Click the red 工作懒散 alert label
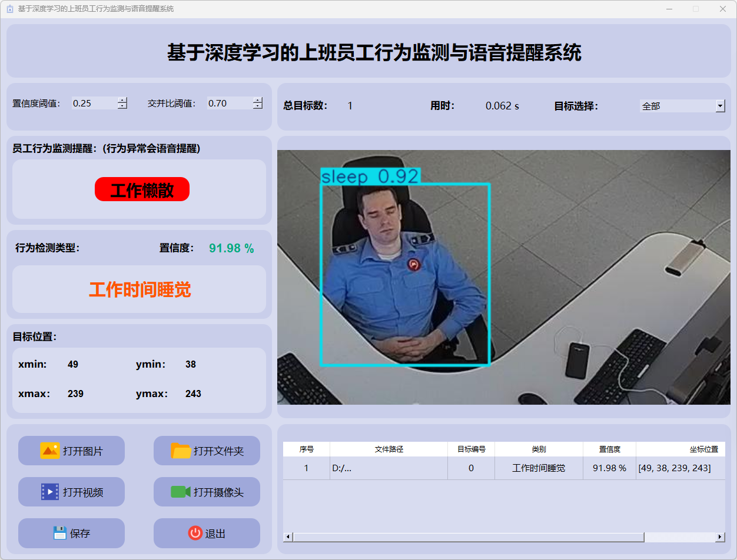The height and width of the screenshot is (560, 737). [142, 189]
